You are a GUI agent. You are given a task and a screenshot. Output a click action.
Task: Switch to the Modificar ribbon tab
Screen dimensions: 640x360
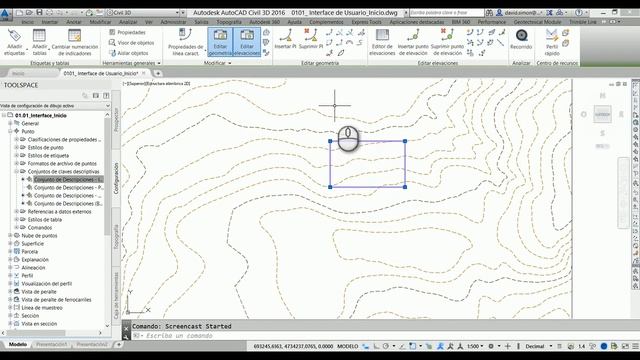(x=100, y=22)
